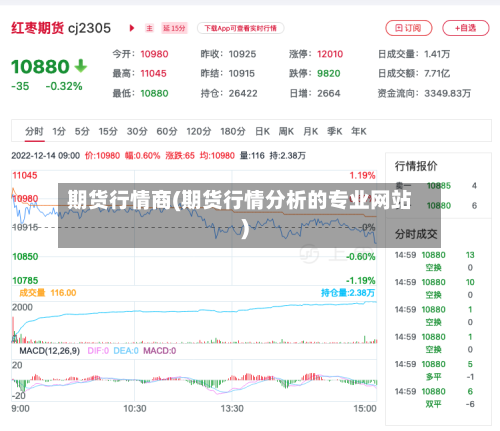This screenshot has width=500, height=431.
Task: Click the 分时成交 panel heading
Action: [x=416, y=234]
